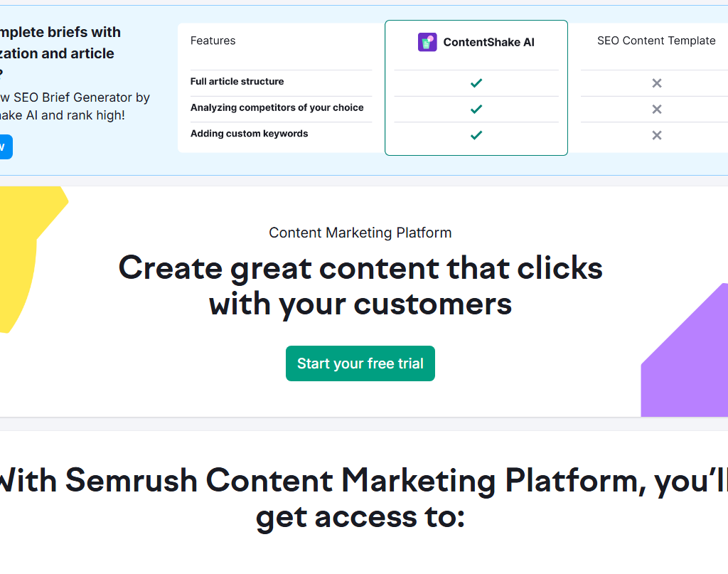Image resolution: width=728 pixels, height=574 pixels.
Task: Click the ContentShake AI logo icon
Action: [x=427, y=43]
